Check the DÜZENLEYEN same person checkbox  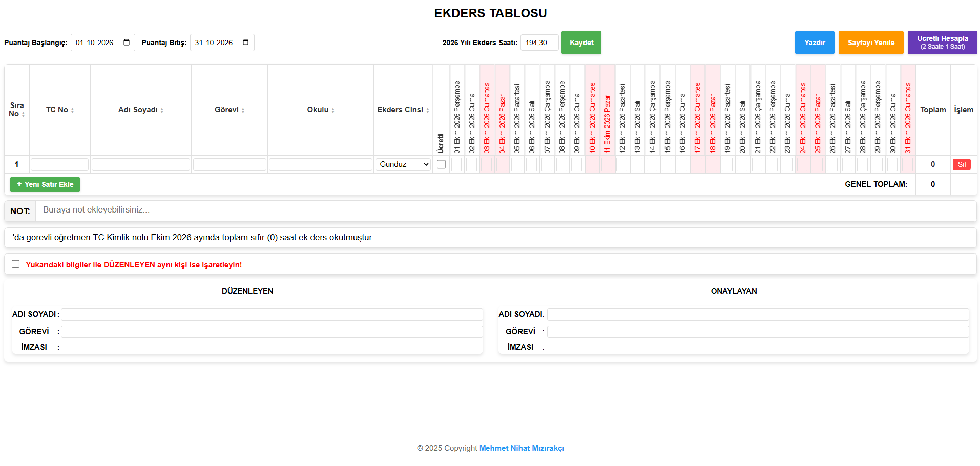pos(16,264)
